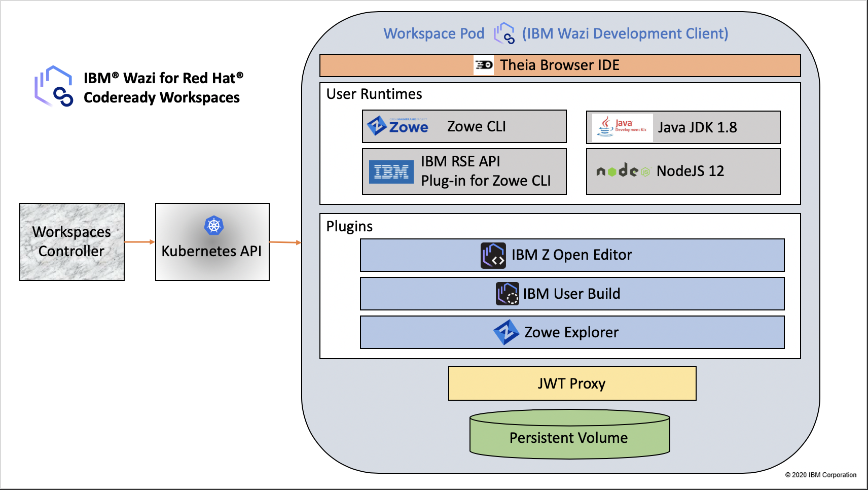The width and height of the screenshot is (868, 490).
Task: Click '(IBM Wazi Development Client)' text
Action: tap(625, 33)
